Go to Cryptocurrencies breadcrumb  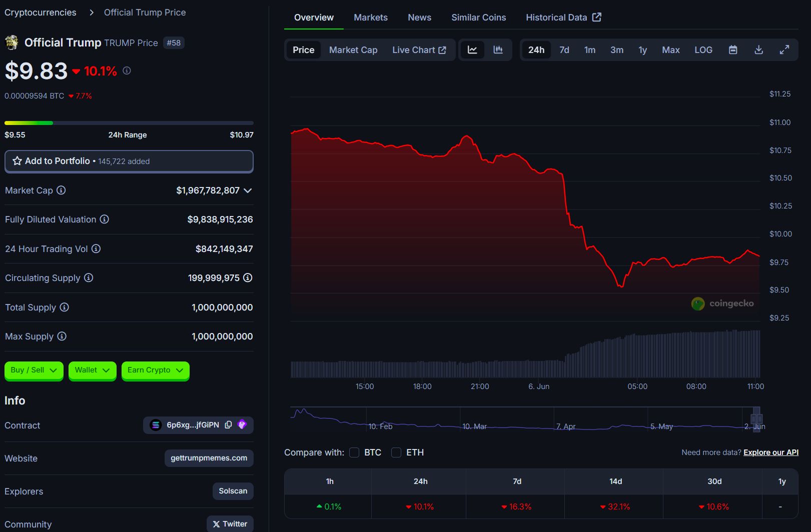coord(41,12)
